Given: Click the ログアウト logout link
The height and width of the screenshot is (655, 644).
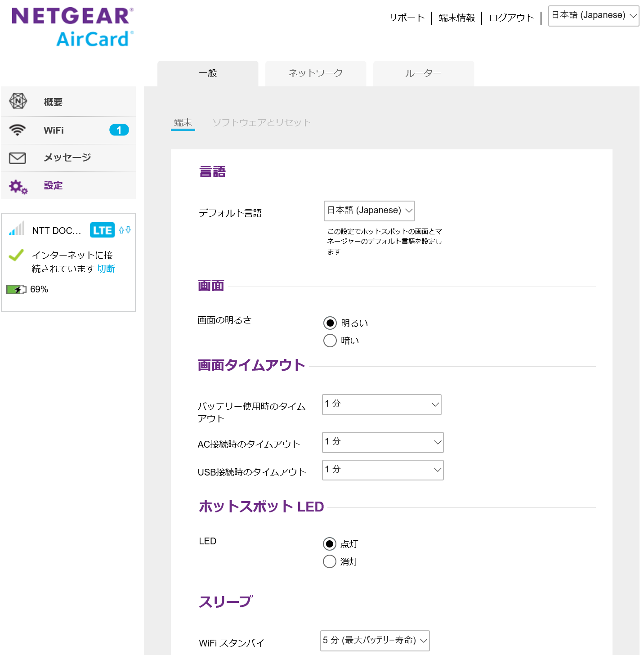Looking at the screenshot, I should pos(511,18).
